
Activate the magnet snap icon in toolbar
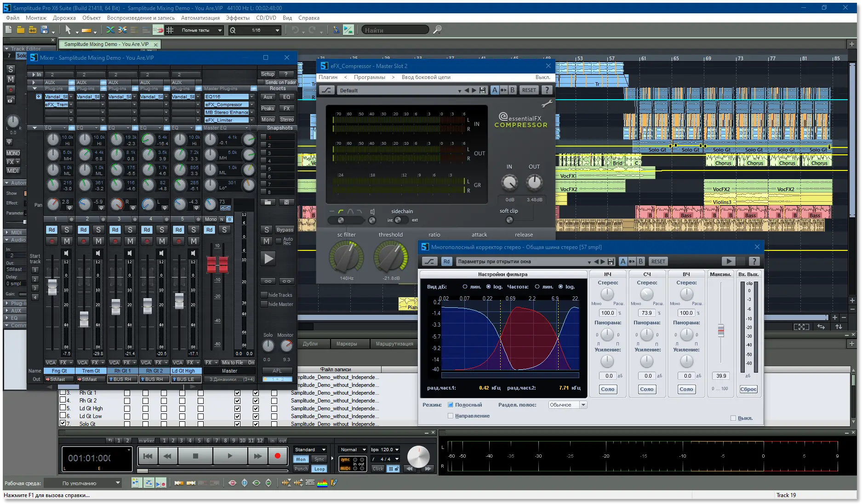158,29
